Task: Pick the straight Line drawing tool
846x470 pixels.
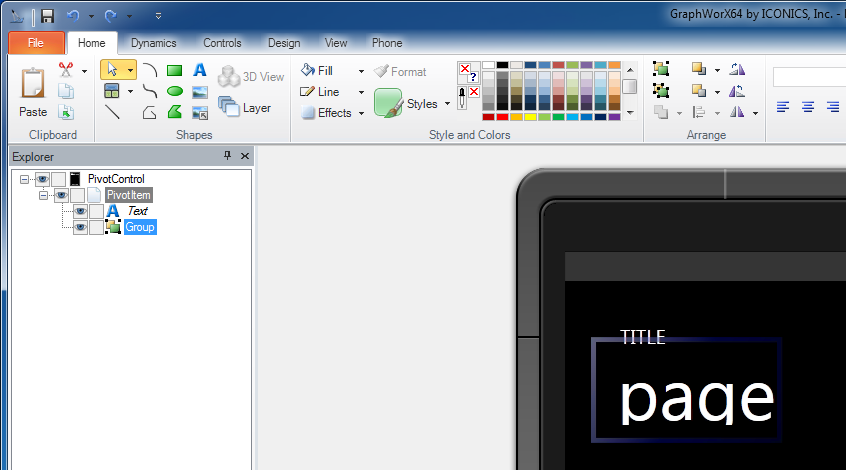Action: (x=113, y=112)
